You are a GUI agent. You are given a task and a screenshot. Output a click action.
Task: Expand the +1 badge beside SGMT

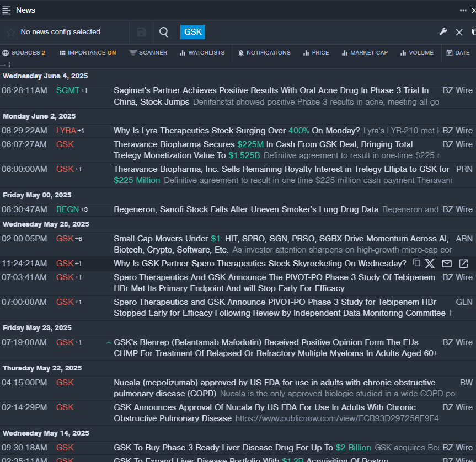click(84, 91)
